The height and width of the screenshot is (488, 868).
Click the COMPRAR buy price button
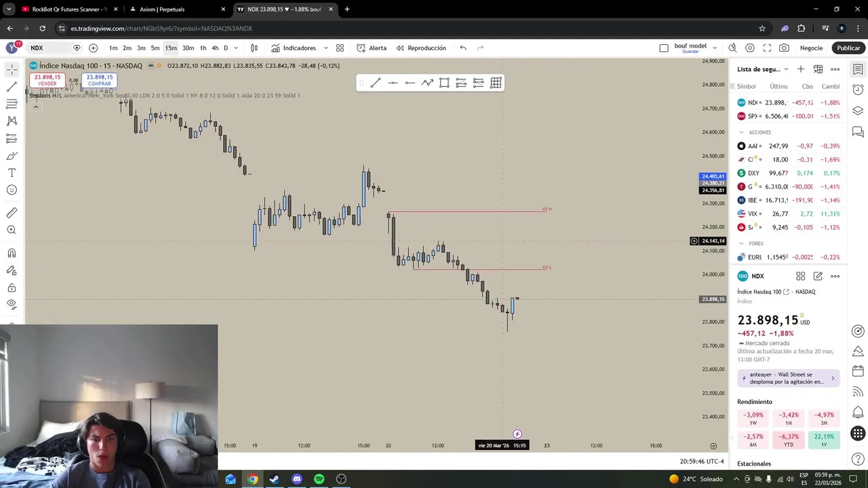point(100,80)
